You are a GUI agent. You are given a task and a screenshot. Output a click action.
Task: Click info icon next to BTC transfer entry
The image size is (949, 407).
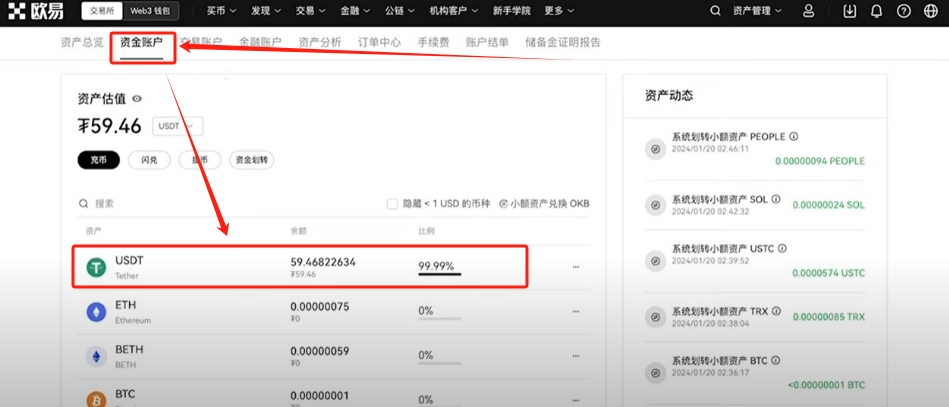(x=776, y=361)
